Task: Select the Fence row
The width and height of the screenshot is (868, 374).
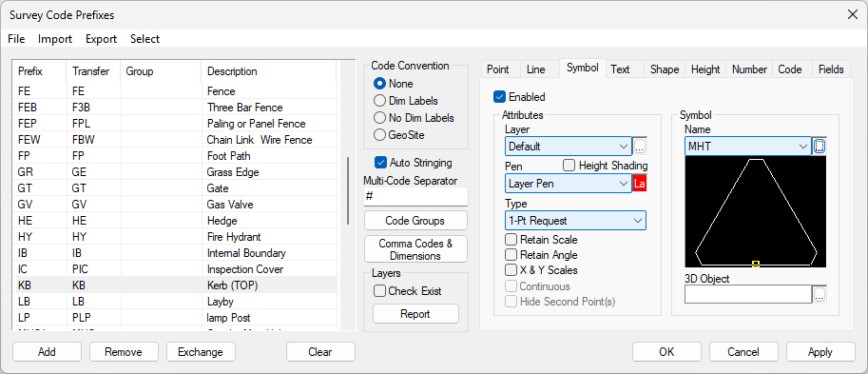Action: pyautogui.click(x=175, y=91)
